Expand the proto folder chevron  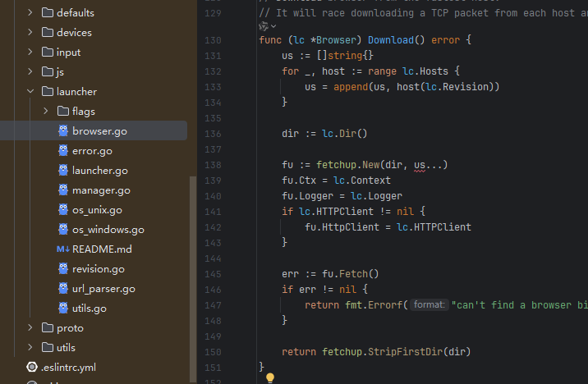click(x=30, y=328)
